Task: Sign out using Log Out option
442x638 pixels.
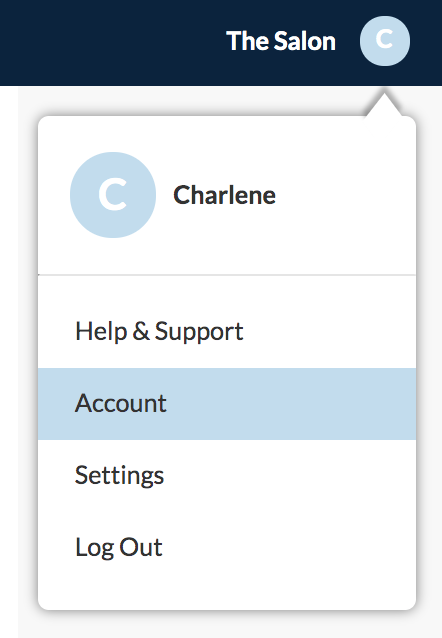Action: 119,547
